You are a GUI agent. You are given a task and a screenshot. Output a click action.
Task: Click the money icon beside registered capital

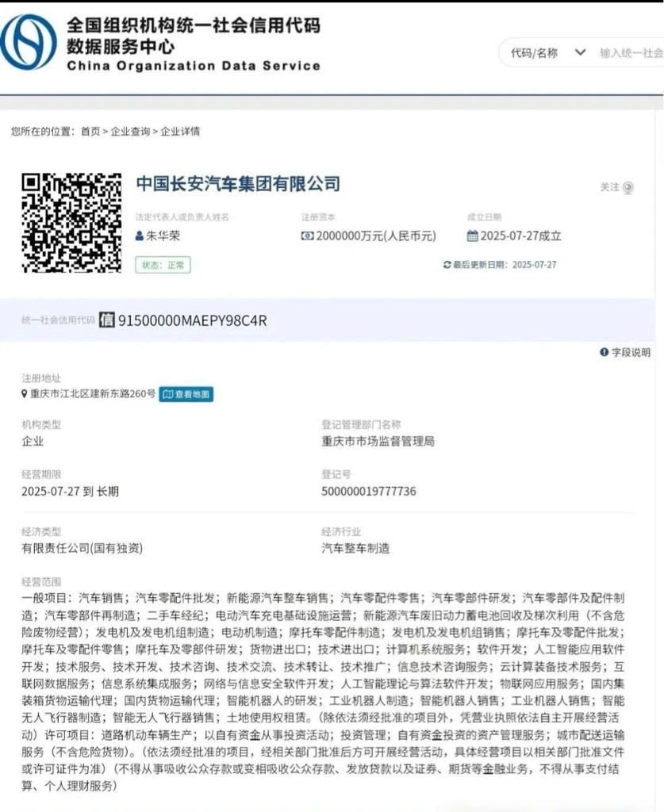pos(307,236)
